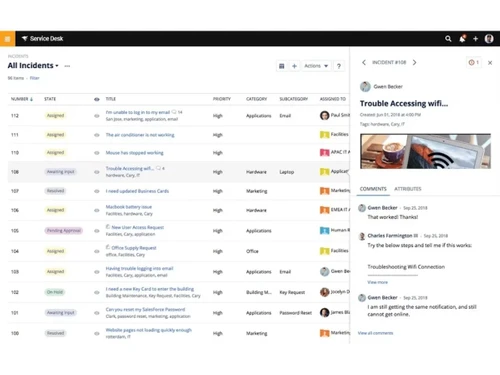
Task: Go to previous incident arrow
Action: pyautogui.click(x=364, y=62)
